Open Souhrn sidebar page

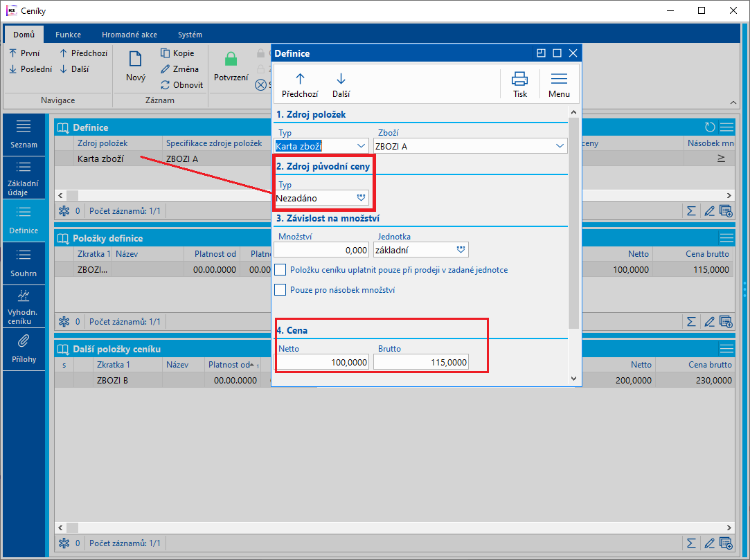click(x=24, y=264)
